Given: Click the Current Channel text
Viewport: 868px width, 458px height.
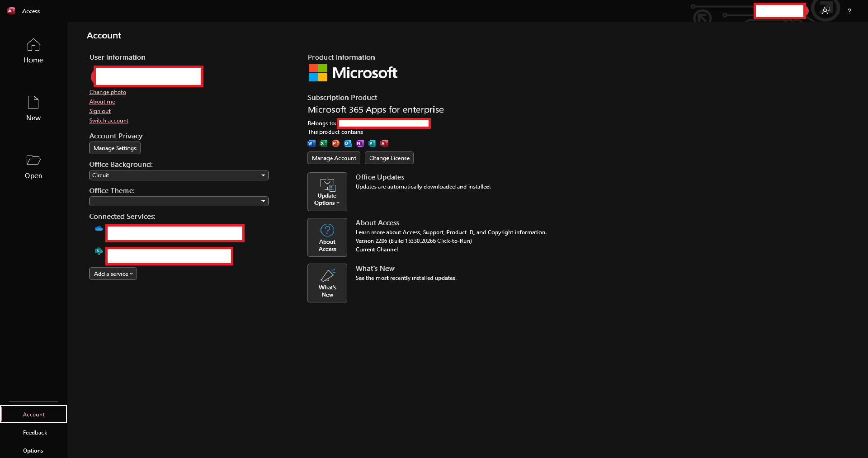Looking at the screenshot, I should coord(377,250).
